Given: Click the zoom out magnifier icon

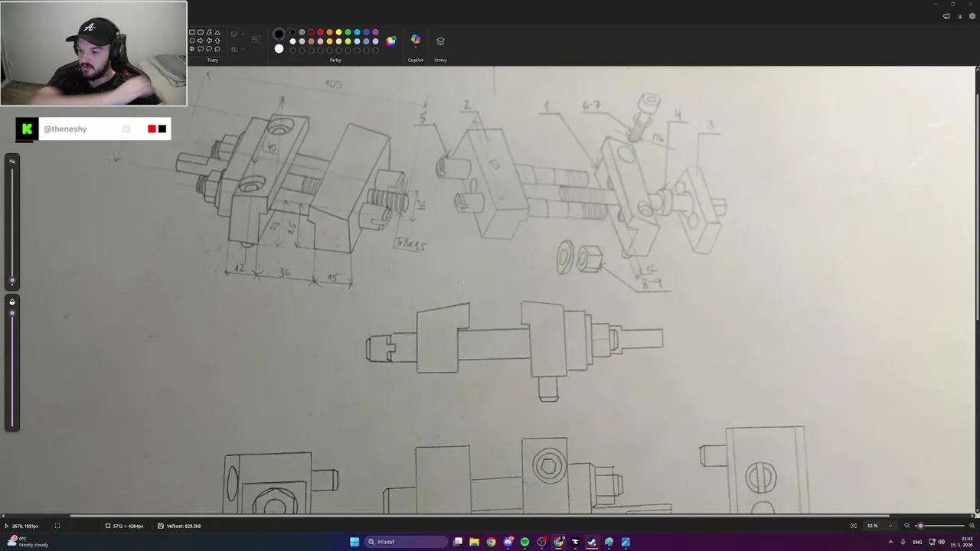Looking at the screenshot, I should pos(907,526).
